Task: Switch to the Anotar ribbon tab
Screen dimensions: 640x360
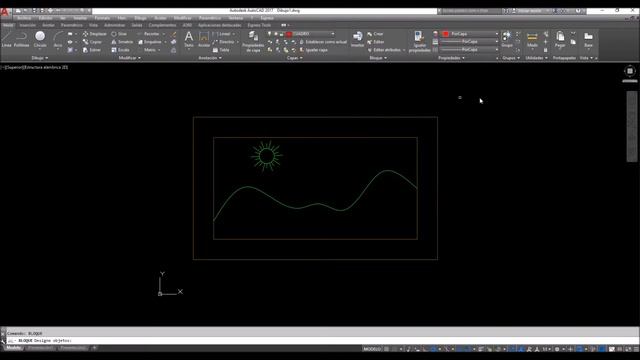Action: click(x=48, y=25)
